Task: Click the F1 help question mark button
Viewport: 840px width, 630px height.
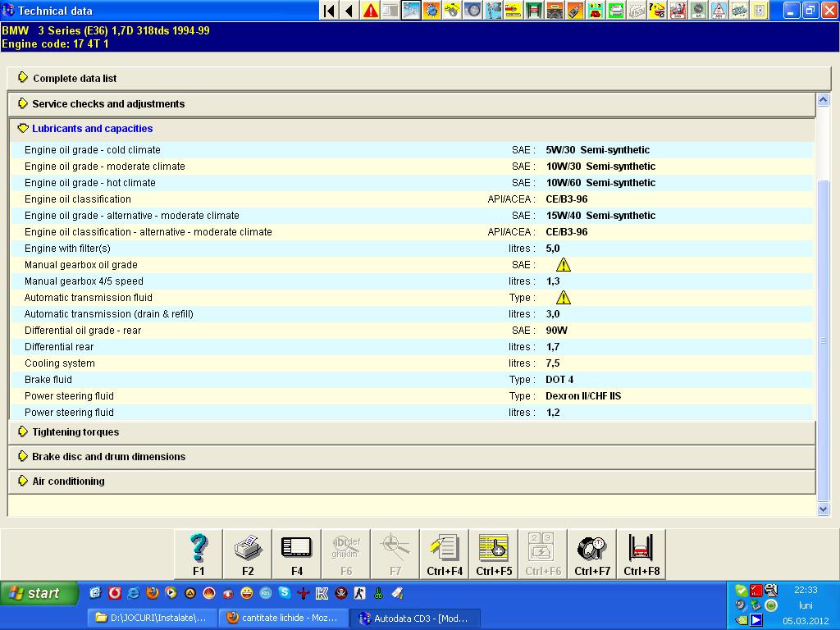Action: [x=199, y=555]
